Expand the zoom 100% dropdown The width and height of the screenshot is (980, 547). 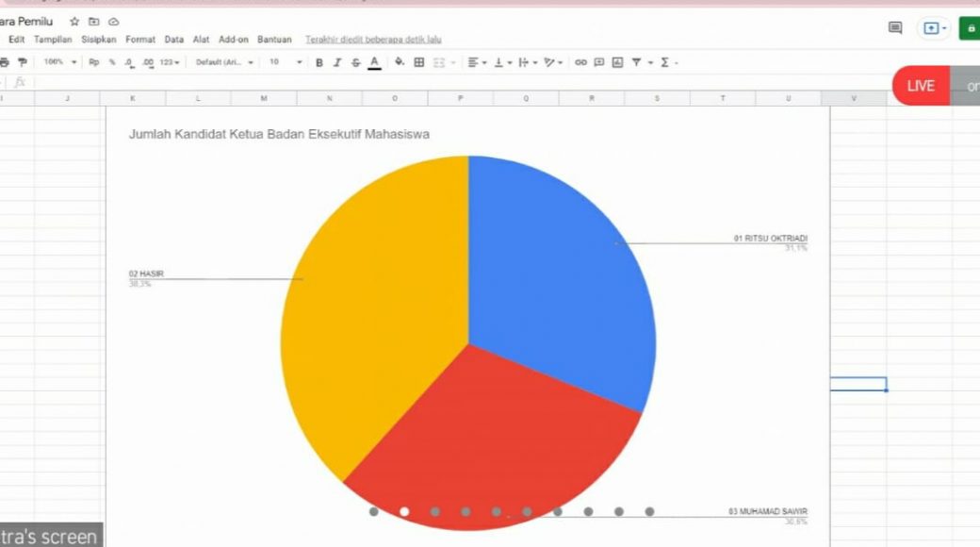tap(60, 62)
